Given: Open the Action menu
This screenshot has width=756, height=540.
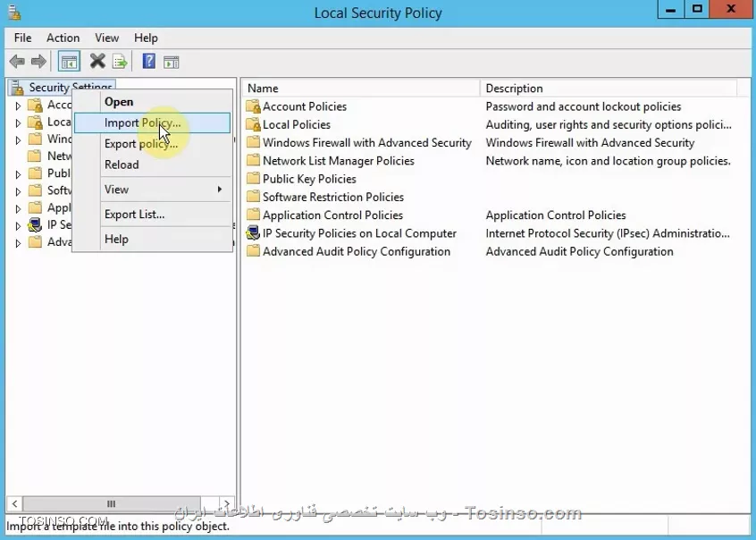Looking at the screenshot, I should [63, 38].
